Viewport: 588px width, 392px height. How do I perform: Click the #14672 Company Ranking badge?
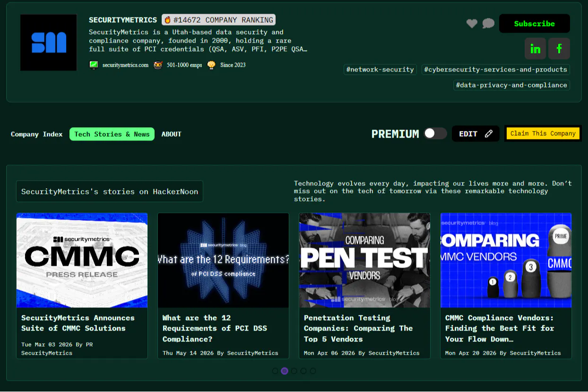(218, 20)
